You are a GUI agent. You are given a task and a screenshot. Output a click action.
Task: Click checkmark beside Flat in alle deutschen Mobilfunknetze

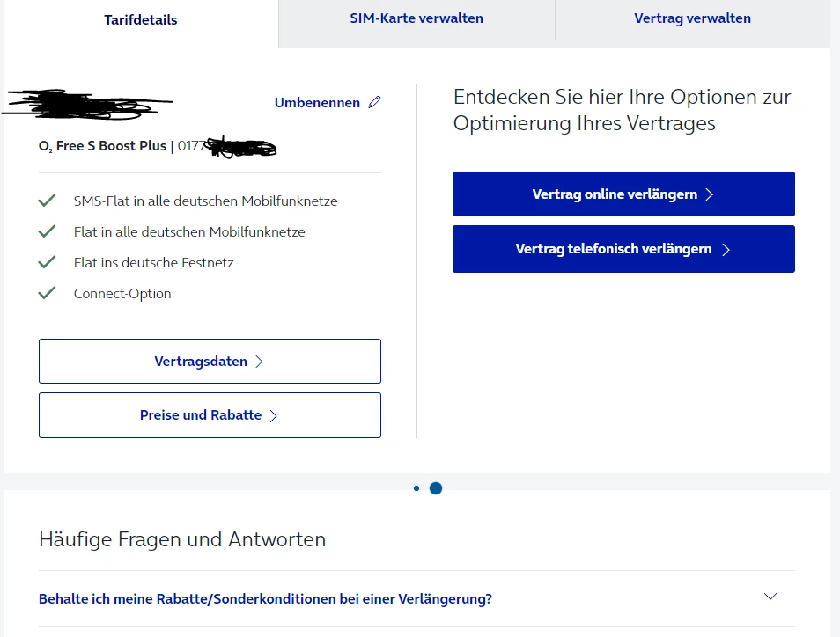[48, 231]
